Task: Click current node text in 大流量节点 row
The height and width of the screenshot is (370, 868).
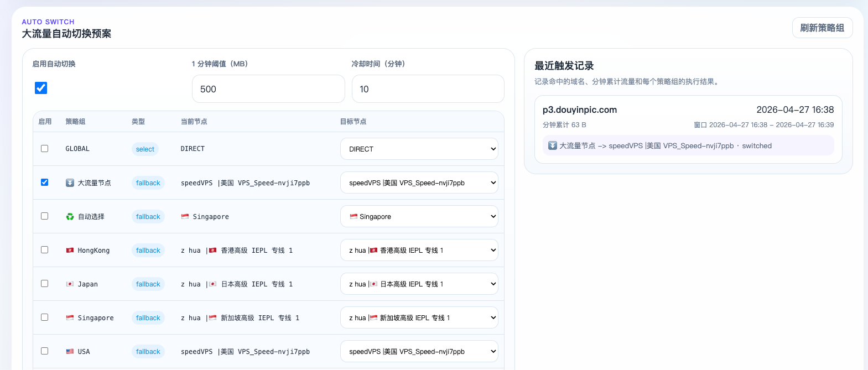Action: [x=245, y=183]
